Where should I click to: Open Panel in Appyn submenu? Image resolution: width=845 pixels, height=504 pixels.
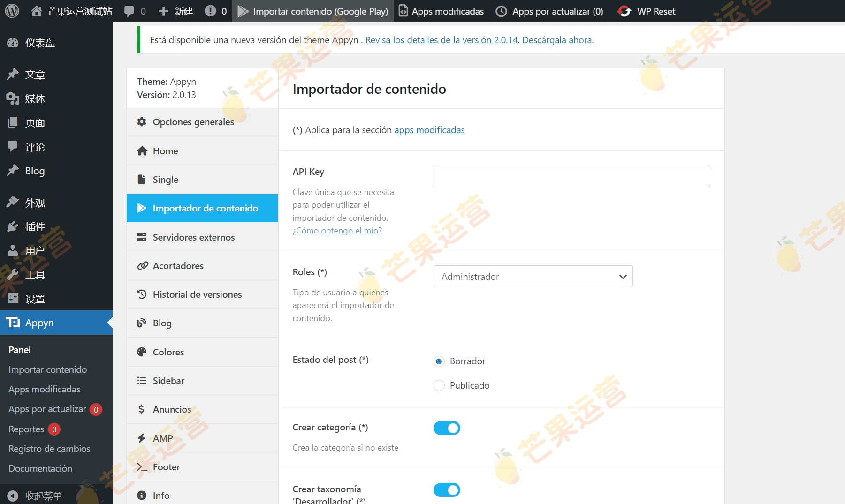tap(20, 350)
